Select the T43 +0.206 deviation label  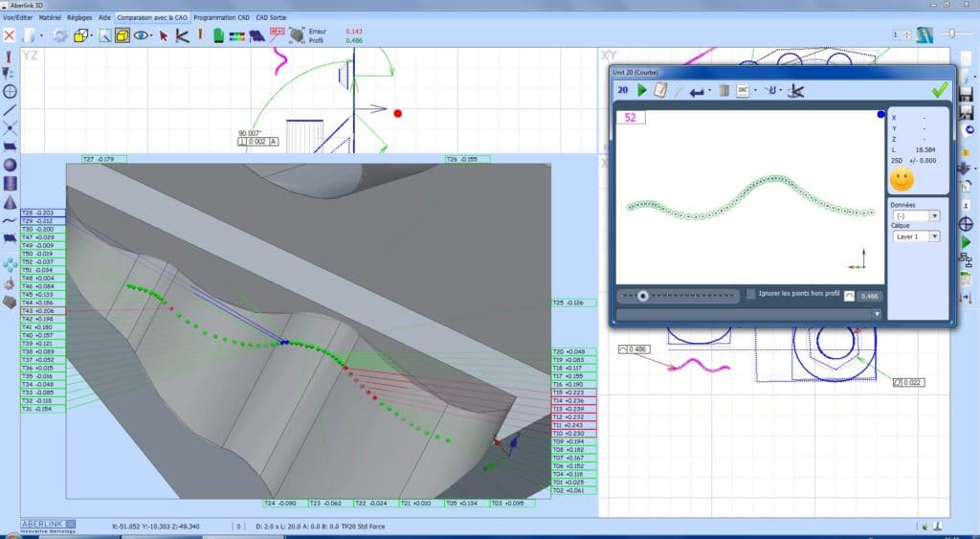point(42,311)
